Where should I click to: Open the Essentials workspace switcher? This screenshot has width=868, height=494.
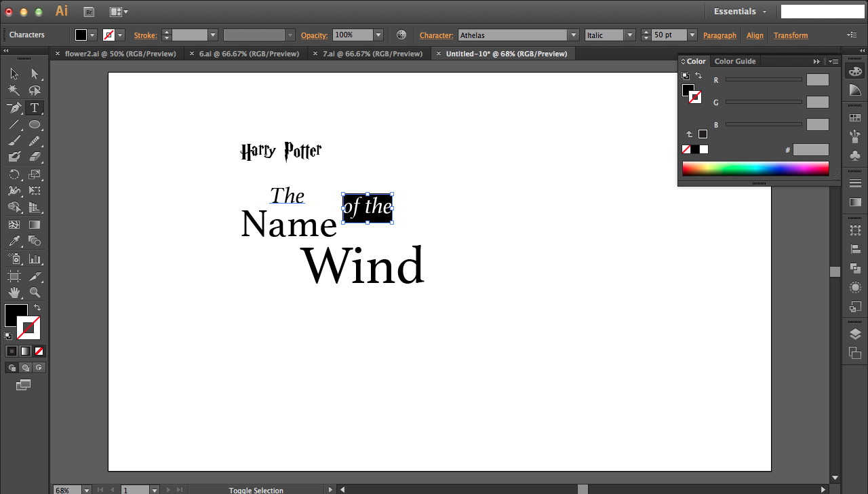coord(741,12)
